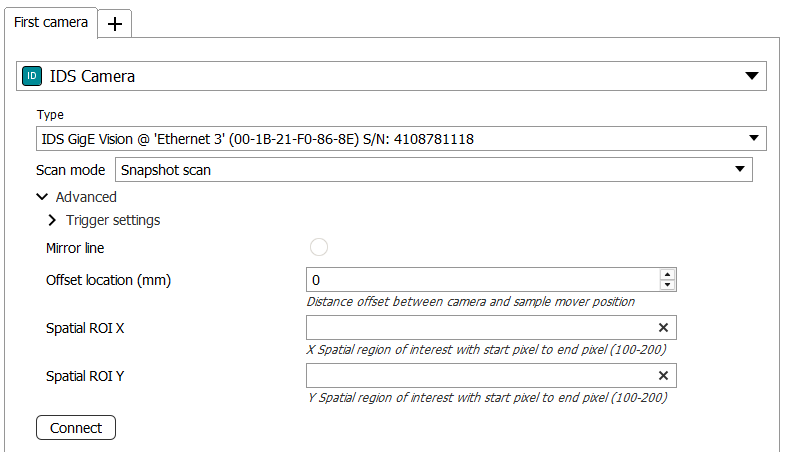786x452 pixels.
Task: Expand Trigger settings
Action: (x=52, y=220)
